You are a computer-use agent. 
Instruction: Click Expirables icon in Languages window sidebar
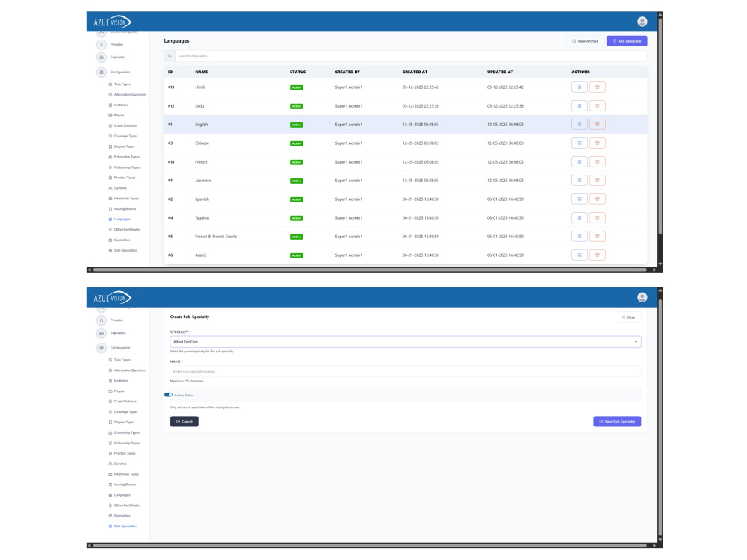tap(102, 57)
